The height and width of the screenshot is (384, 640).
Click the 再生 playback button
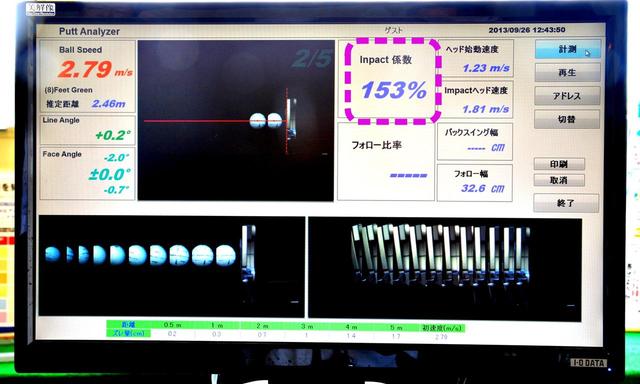click(567, 73)
